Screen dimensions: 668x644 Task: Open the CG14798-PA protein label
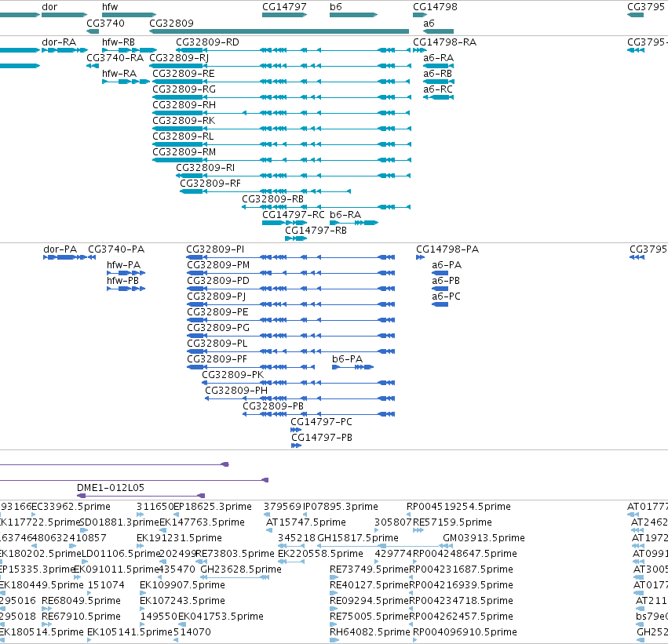[x=447, y=249]
